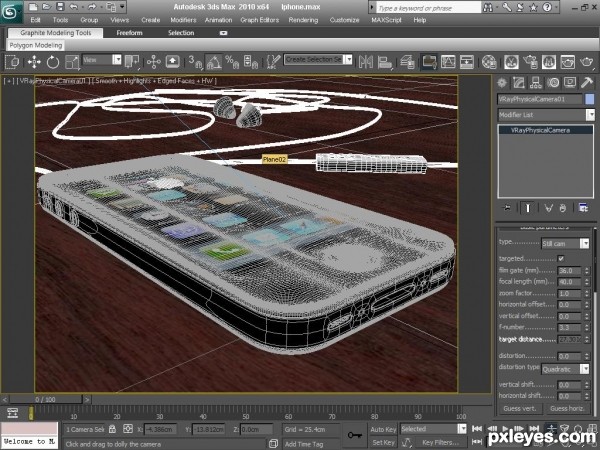The image size is (600, 450).
Task: Switch to the Modify command panel
Action: [x=519, y=82]
